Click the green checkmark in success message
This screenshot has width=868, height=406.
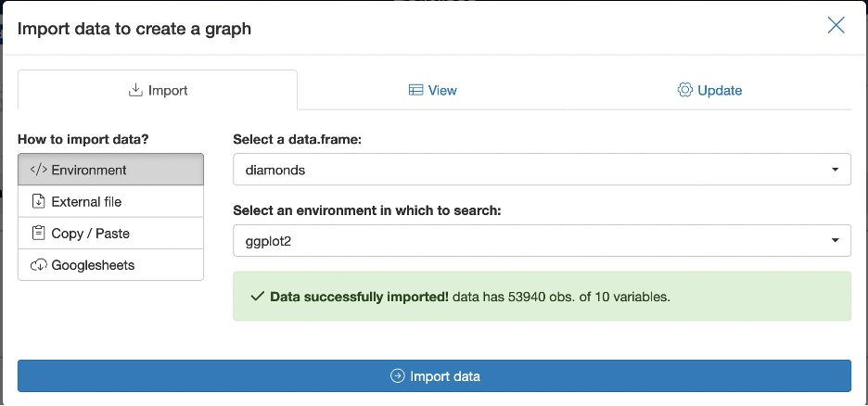[258, 297]
